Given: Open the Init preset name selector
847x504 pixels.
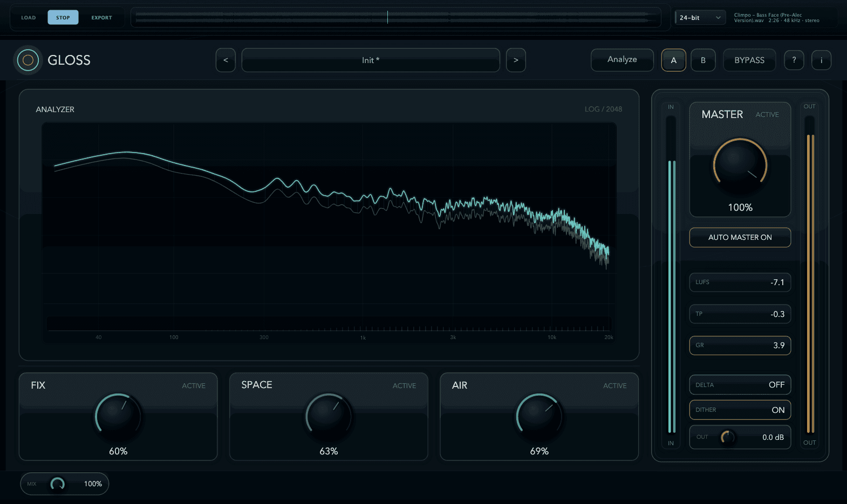Looking at the screenshot, I should pos(371,60).
